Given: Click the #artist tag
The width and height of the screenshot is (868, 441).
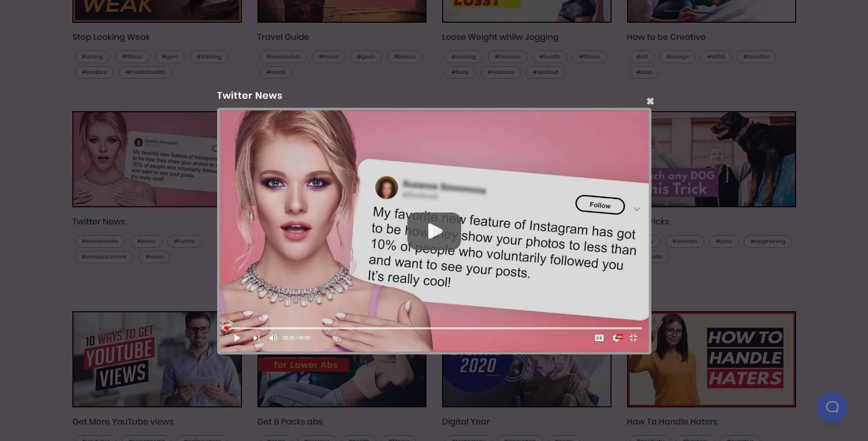Looking at the screenshot, I should click(716, 57).
